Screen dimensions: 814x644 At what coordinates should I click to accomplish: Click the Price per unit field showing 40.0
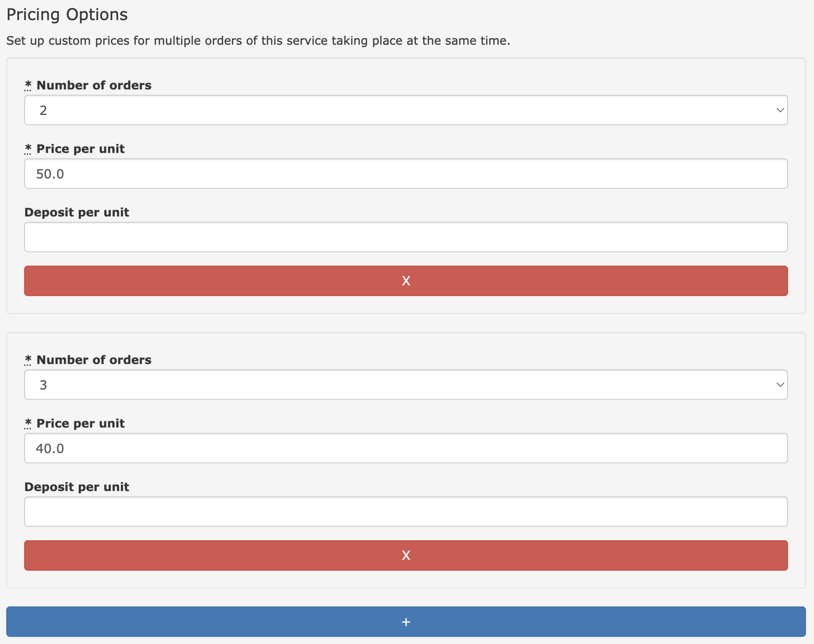tap(406, 448)
